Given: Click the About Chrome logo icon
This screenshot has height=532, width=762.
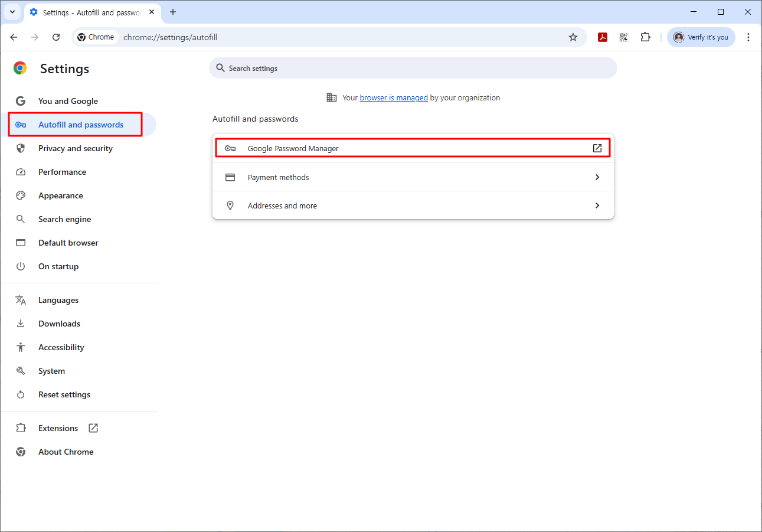Looking at the screenshot, I should [21, 452].
